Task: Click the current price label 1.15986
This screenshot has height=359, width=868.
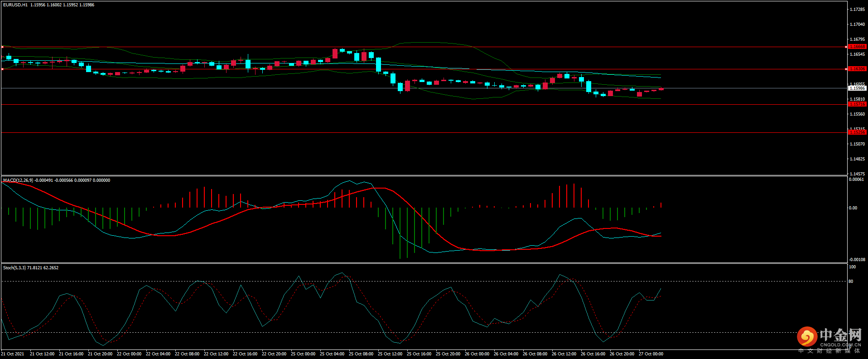Action: (x=857, y=88)
